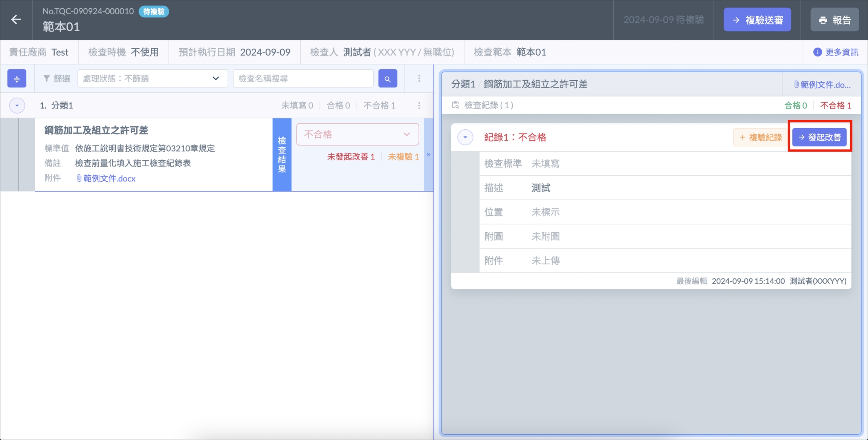Open the 不合格 result dropdown
The width and height of the screenshot is (868, 440).
tap(357, 134)
